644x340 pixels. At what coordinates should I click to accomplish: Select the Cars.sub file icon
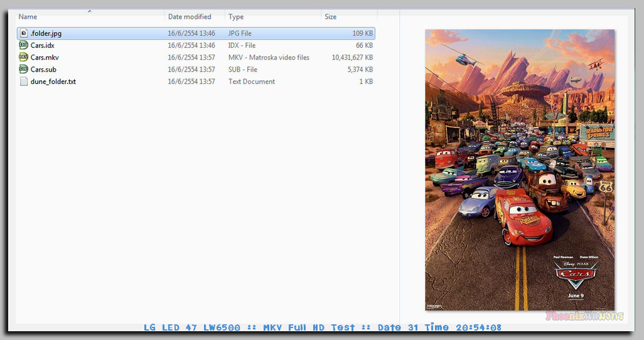coord(24,69)
